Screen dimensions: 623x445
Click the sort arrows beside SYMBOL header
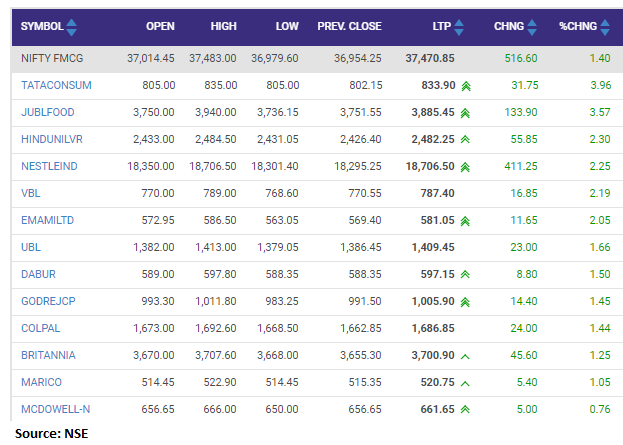71,26
